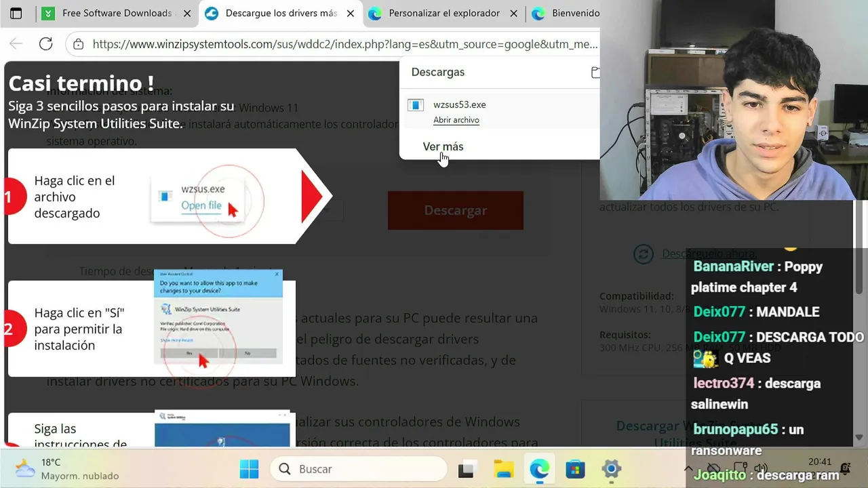
Task: Click the wzsus53.exe filename in Descargas
Action: point(460,105)
